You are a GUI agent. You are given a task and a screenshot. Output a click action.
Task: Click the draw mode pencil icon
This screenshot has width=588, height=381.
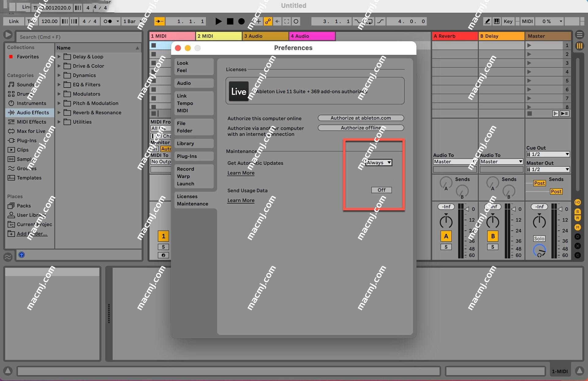[x=486, y=21]
